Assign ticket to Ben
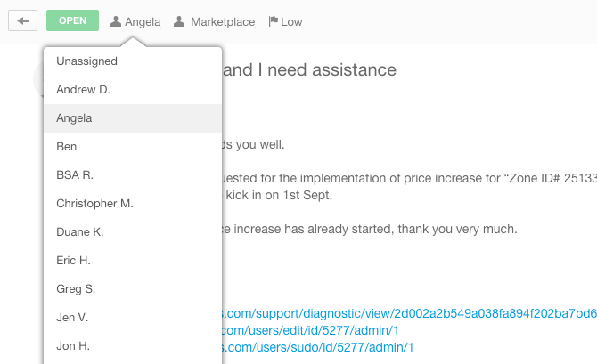597x364 pixels. (133, 147)
